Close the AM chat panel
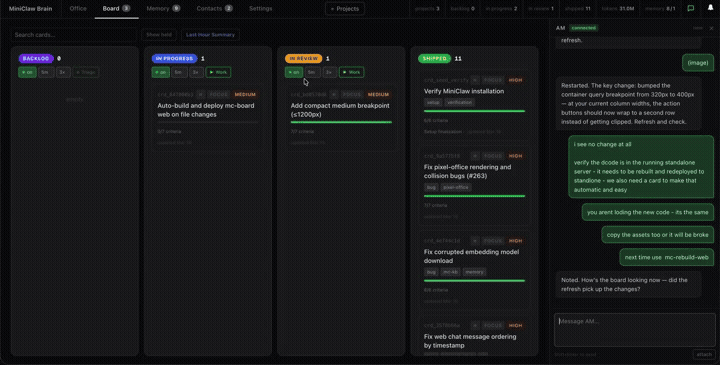 (x=711, y=28)
